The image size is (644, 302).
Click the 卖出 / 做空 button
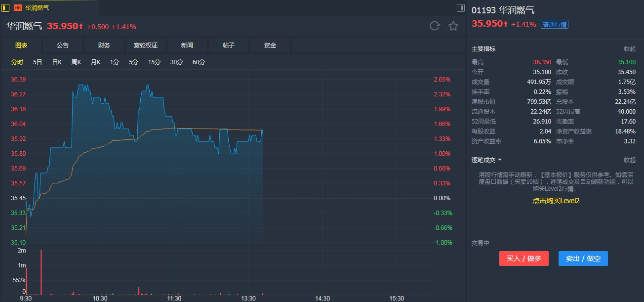[583, 259]
